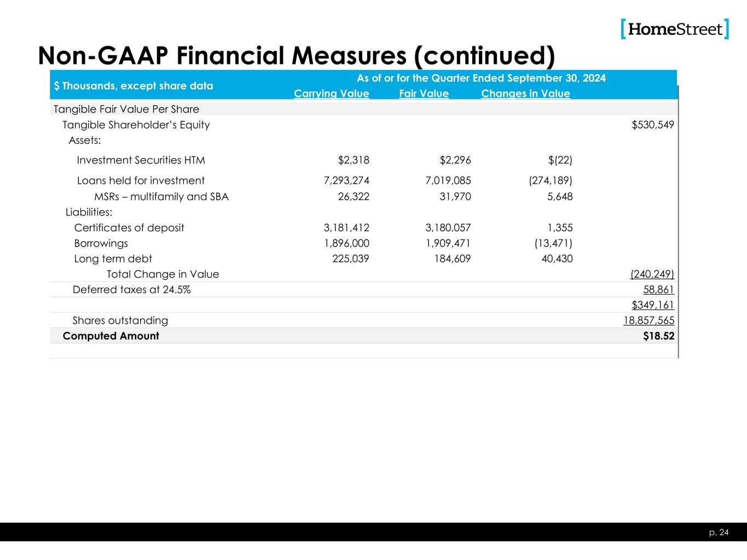Select the Computed Amount $18.52 value

point(658,336)
